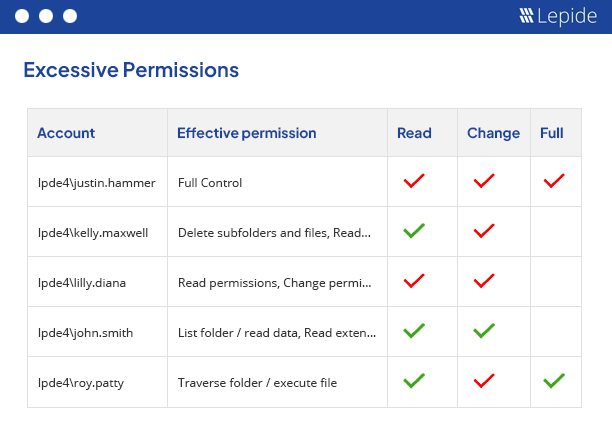Click red Change checkmark for kelly.maxwell
The height and width of the screenshot is (430, 612).
(484, 231)
